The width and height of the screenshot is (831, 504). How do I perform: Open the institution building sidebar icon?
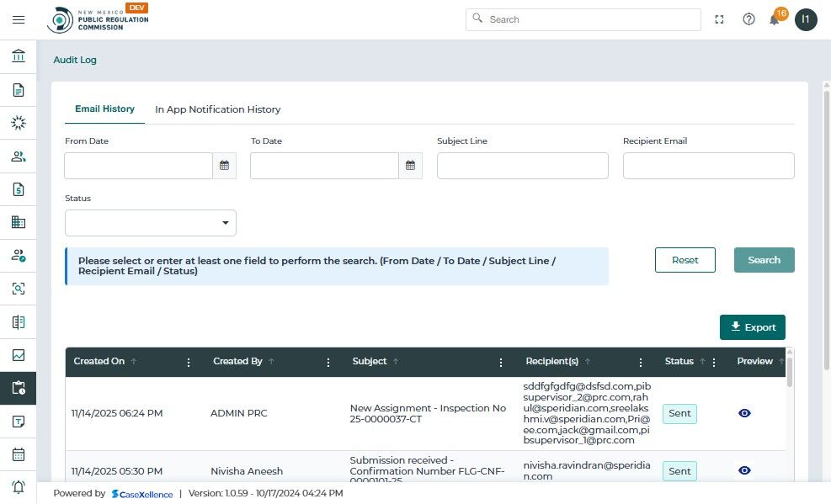click(x=19, y=56)
